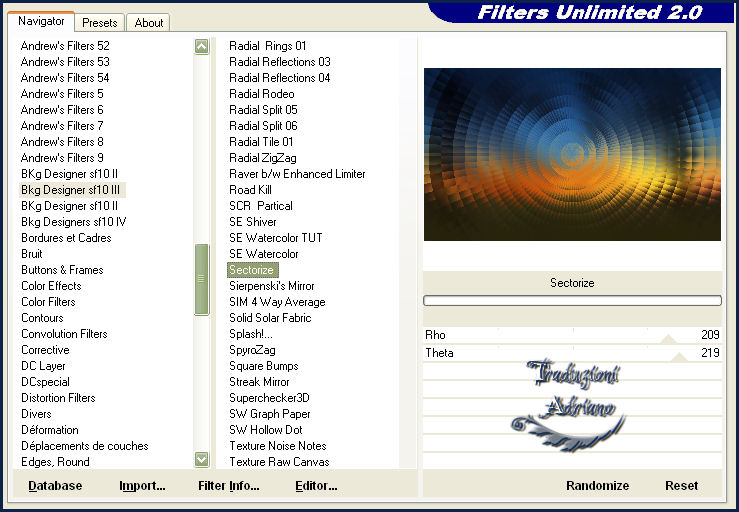Viewport: 739px width, 512px height.
Task: Choose the Divers category
Action: click(36, 414)
